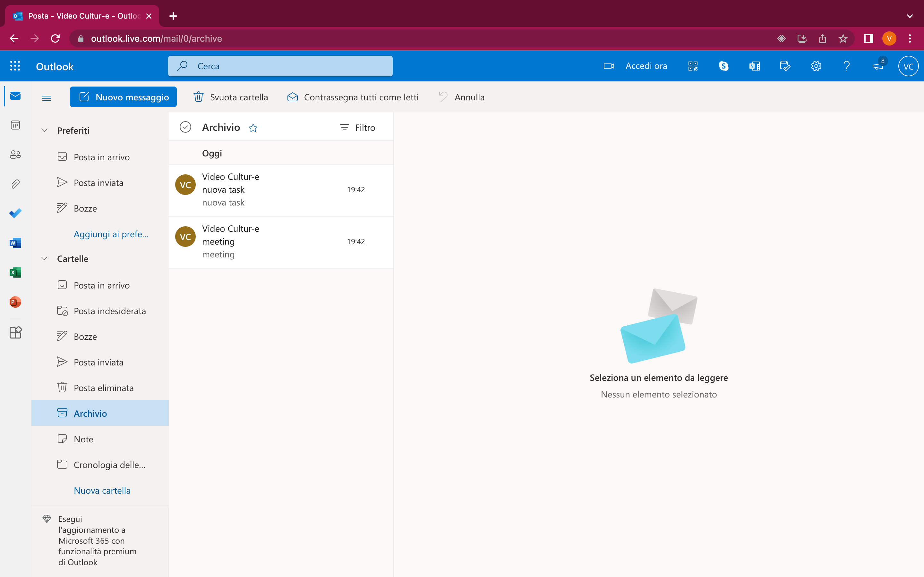Image resolution: width=924 pixels, height=577 pixels.
Task: Select all messages in Archivio
Action: pos(185,127)
